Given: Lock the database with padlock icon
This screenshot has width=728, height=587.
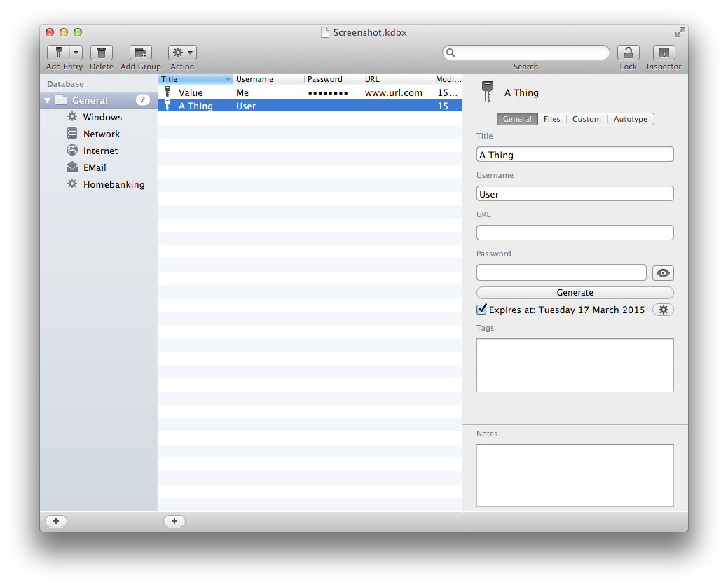Looking at the screenshot, I should (628, 53).
